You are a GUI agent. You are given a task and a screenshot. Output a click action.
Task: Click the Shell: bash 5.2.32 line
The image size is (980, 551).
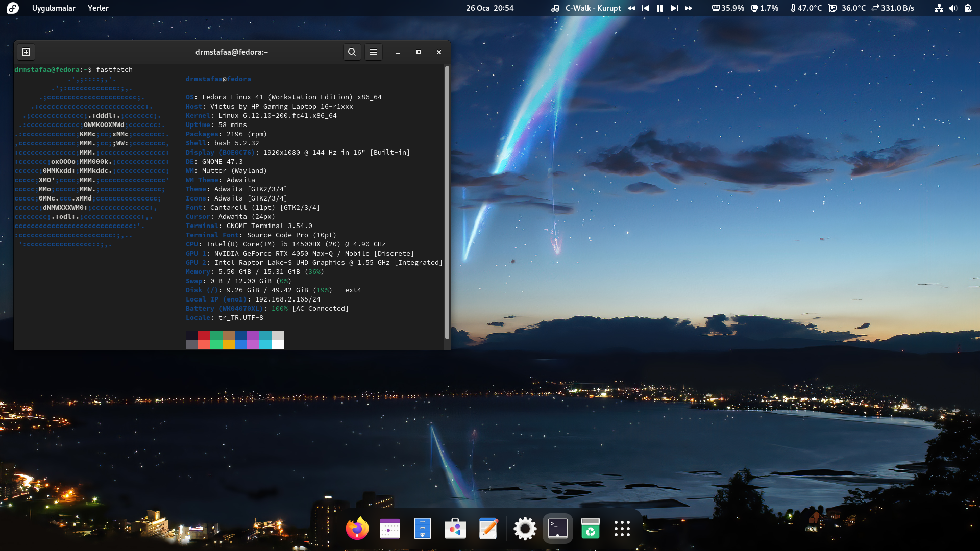[223, 143]
